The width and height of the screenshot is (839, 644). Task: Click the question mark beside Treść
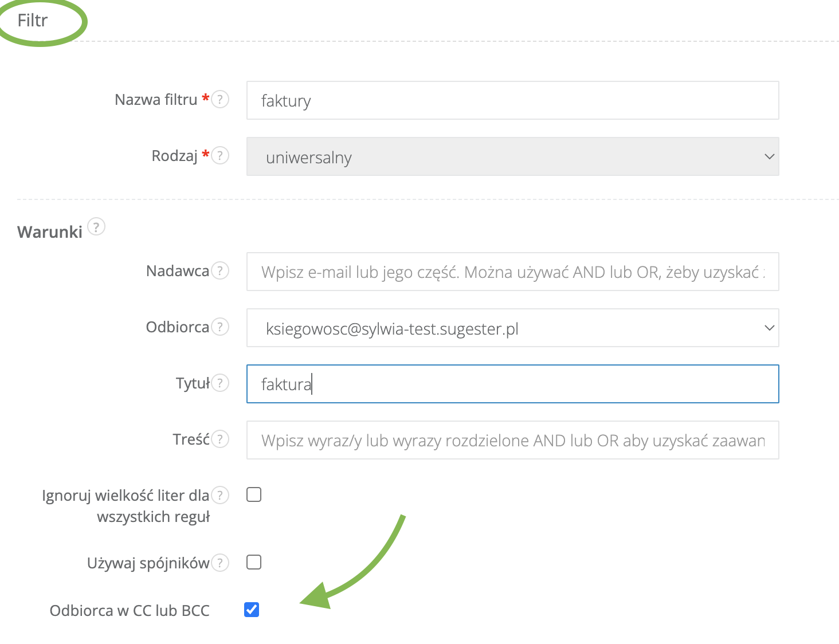coord(220,439)
